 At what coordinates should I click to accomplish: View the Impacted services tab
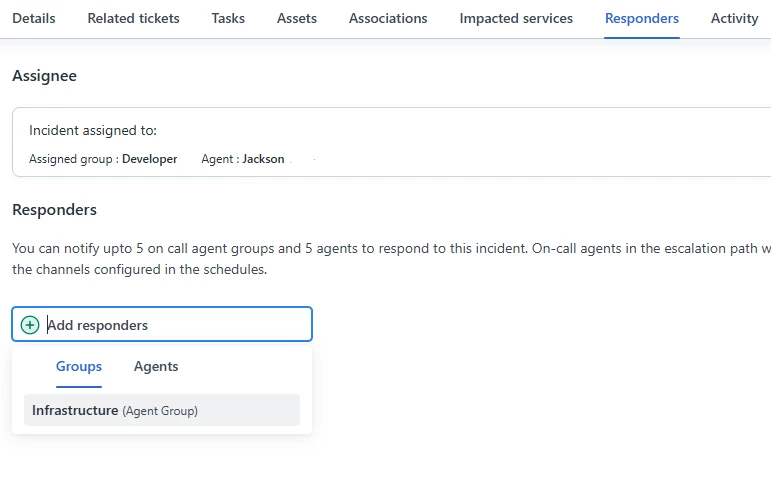516,18
